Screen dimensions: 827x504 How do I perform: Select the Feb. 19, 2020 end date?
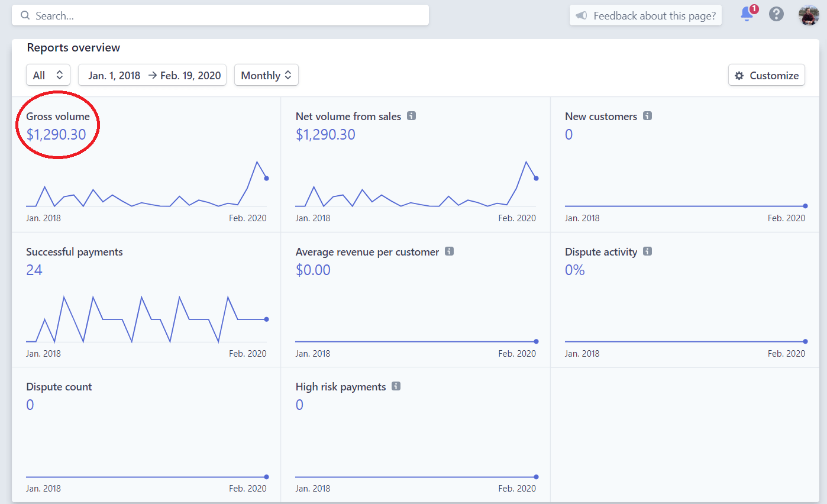190,75
